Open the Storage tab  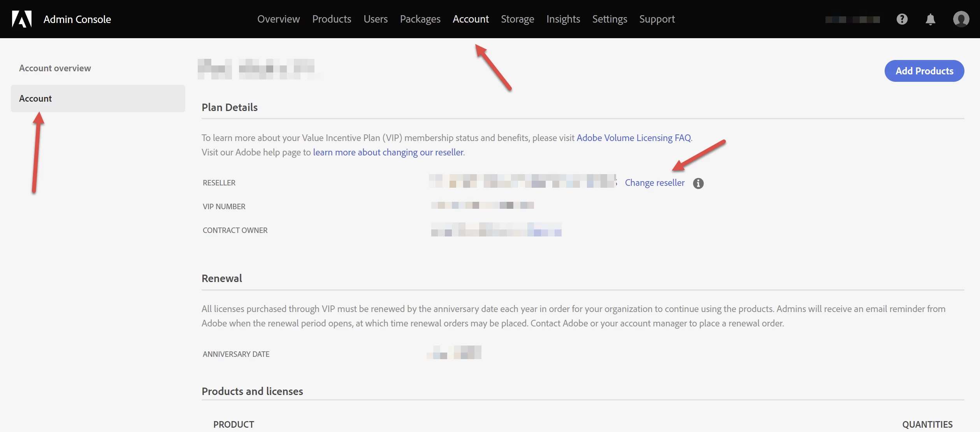(x=517, y=19)
